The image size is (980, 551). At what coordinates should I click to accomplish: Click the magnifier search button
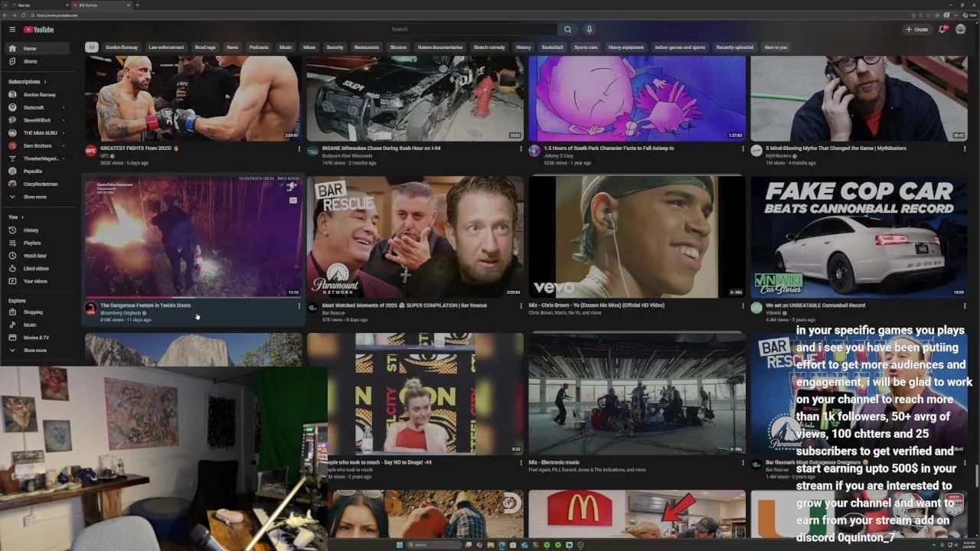(567, 29)
